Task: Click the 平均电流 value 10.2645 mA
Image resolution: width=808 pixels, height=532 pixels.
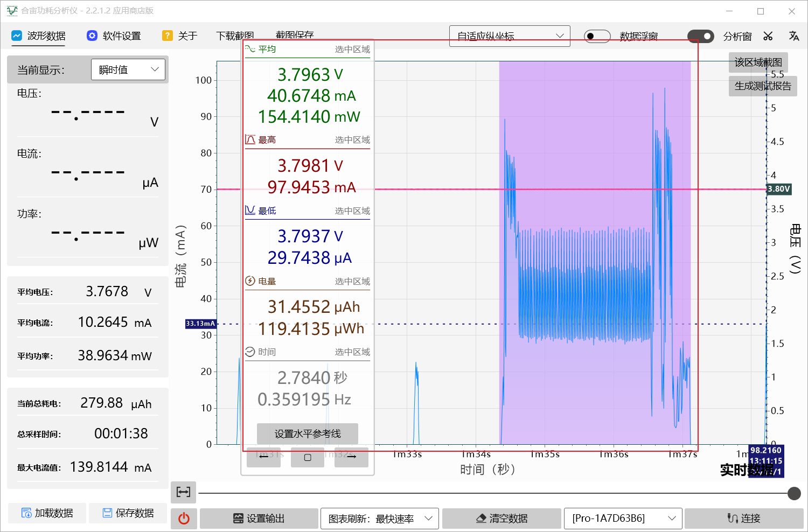Action: pos(115,323)
